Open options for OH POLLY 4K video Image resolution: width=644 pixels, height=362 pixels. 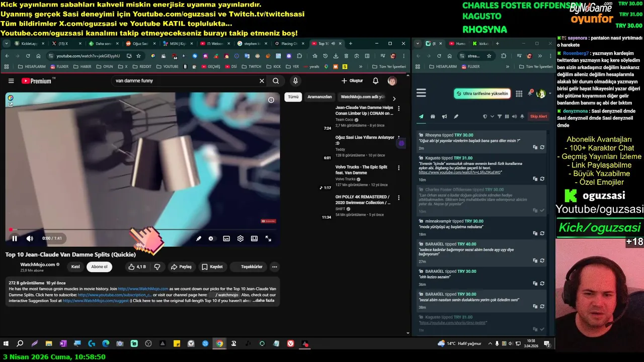pos(399,198)
